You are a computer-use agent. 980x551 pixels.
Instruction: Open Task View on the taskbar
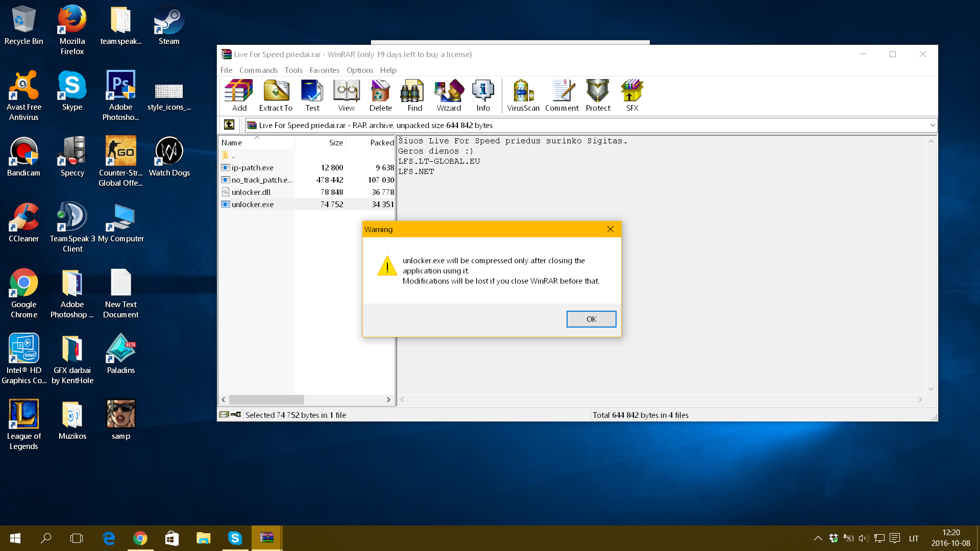pyautogui.click(x=77, y=538)
